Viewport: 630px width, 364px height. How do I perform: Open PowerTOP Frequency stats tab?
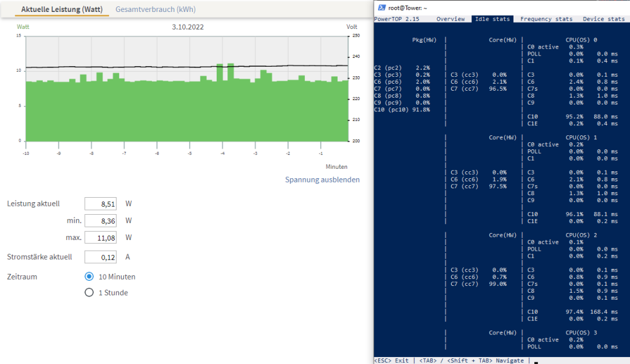pos(546,19)
